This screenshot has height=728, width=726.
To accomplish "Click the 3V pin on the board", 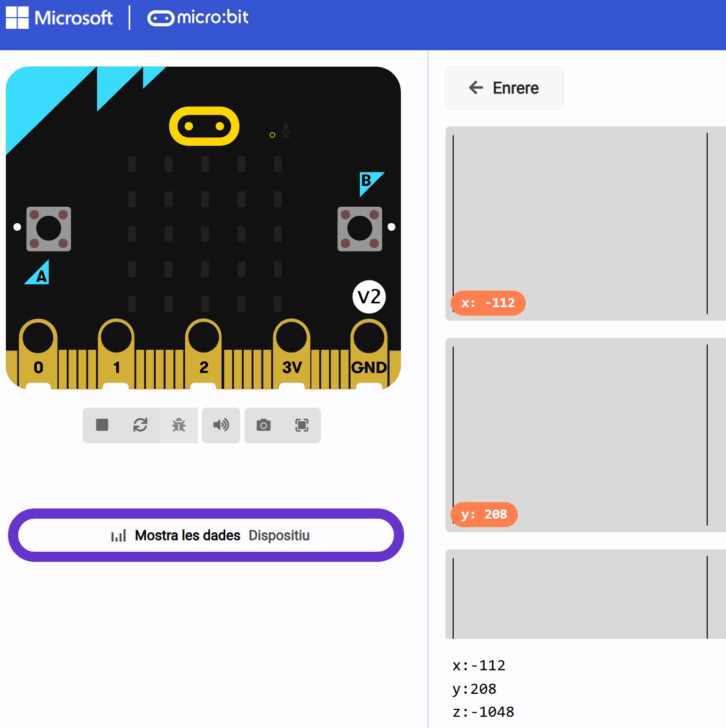I will tap(291, 339).
